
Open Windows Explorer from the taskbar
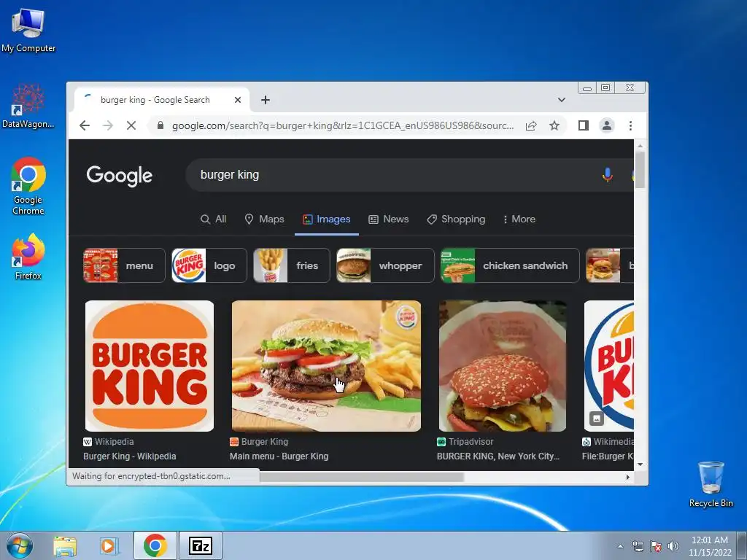(x=65, y=546)
